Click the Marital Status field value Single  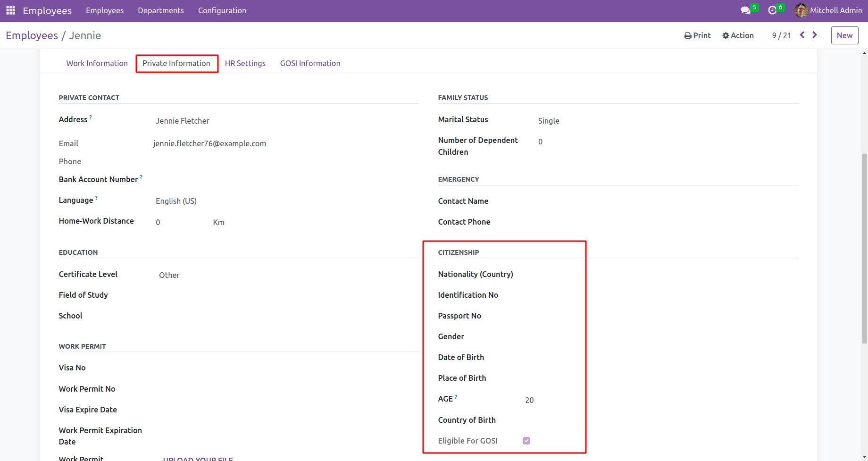point(548,121)
